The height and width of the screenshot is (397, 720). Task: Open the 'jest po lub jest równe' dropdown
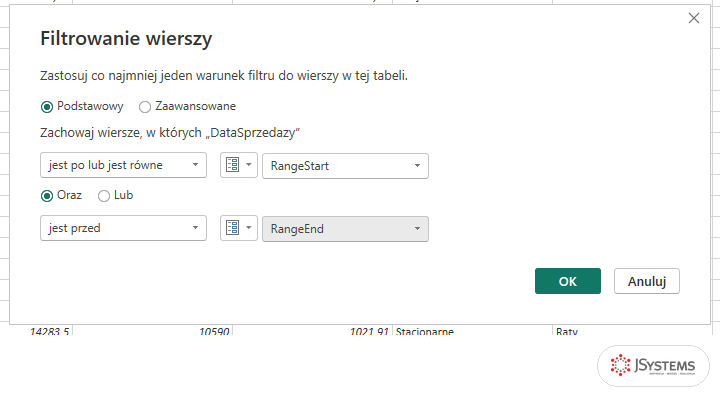point(124,165)
